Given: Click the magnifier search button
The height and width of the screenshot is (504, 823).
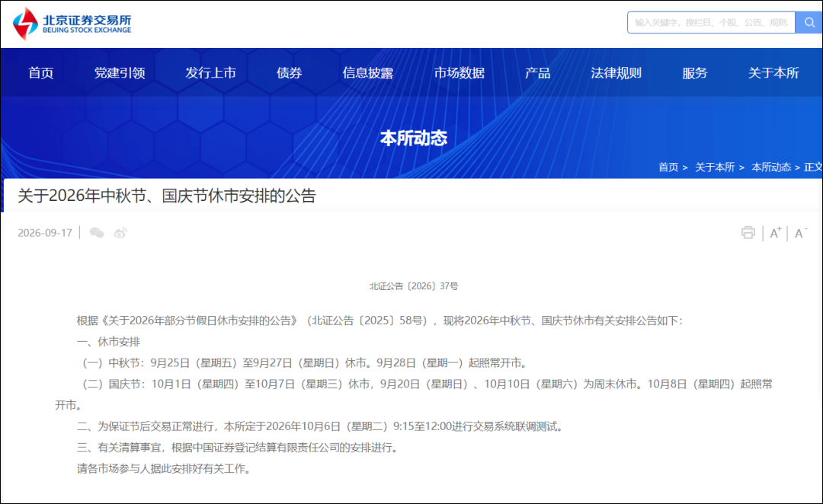Looking at the screenshot, I should (x=809, y=23).
